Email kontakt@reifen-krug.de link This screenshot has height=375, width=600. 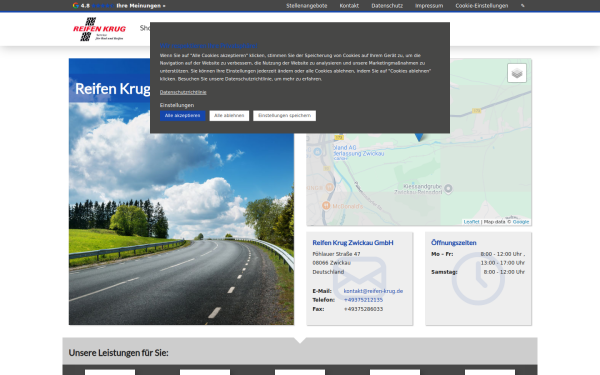tap(373, 291)
